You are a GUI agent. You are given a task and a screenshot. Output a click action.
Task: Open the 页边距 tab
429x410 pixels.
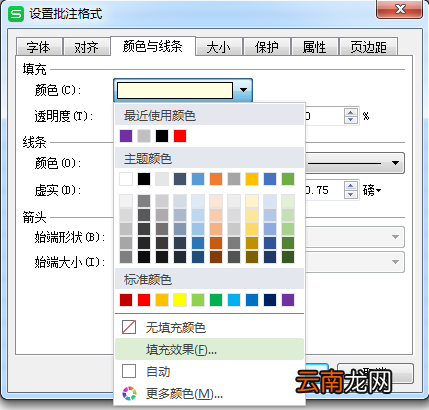[x=368, y=47]
